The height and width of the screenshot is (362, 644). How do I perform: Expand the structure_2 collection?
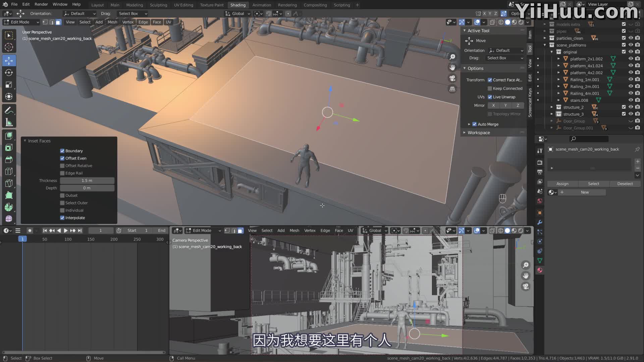point(552,107)
